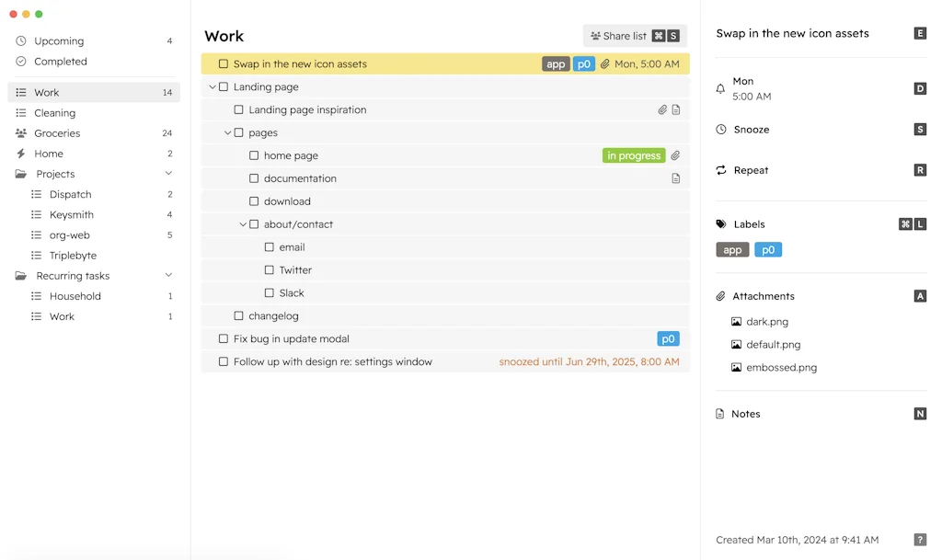Open the dark.png attachment
Viewport: 942px width, 560px height.
pyautogui.click(x=767, y=322)
